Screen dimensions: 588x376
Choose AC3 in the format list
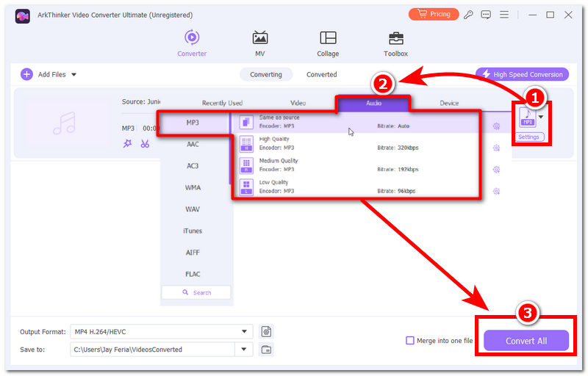point(193,166)
